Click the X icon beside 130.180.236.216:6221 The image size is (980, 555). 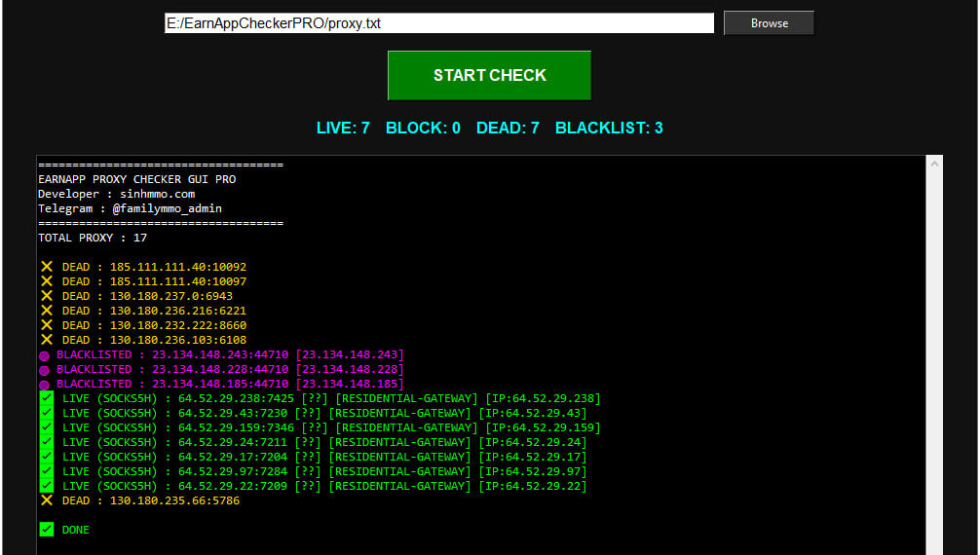click(x=46, y=311)
